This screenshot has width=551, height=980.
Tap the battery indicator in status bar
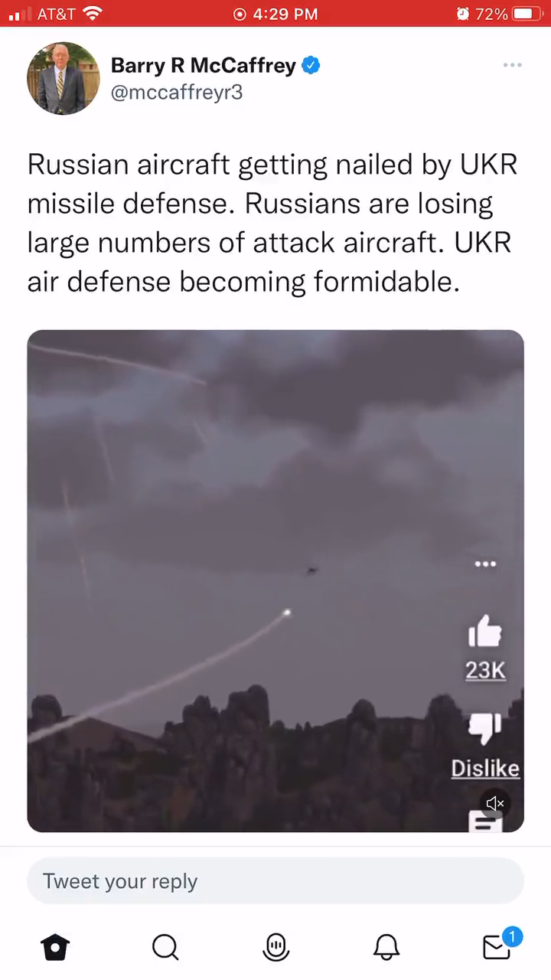(527, 14)
